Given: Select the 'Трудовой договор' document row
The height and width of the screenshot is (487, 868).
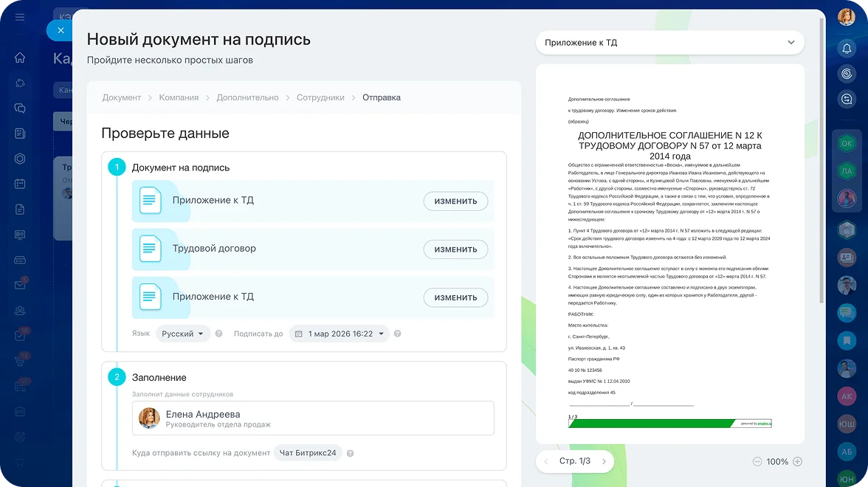Looking at the screenshot, I should coord(313,249).
